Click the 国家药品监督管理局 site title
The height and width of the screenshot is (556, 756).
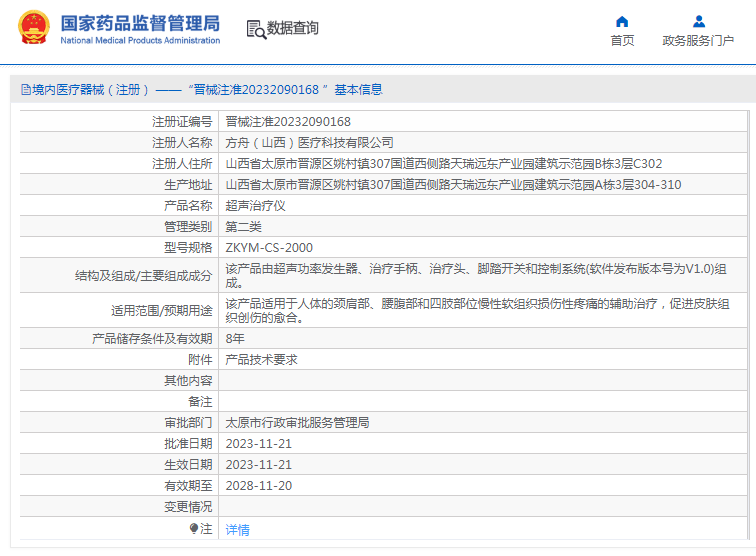[x=140, y=23]
